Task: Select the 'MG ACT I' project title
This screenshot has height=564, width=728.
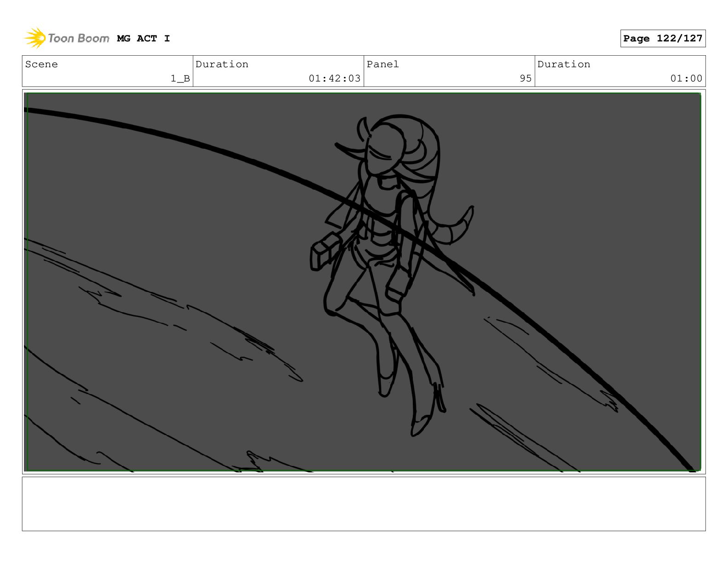Action: (x=144, y=39)
